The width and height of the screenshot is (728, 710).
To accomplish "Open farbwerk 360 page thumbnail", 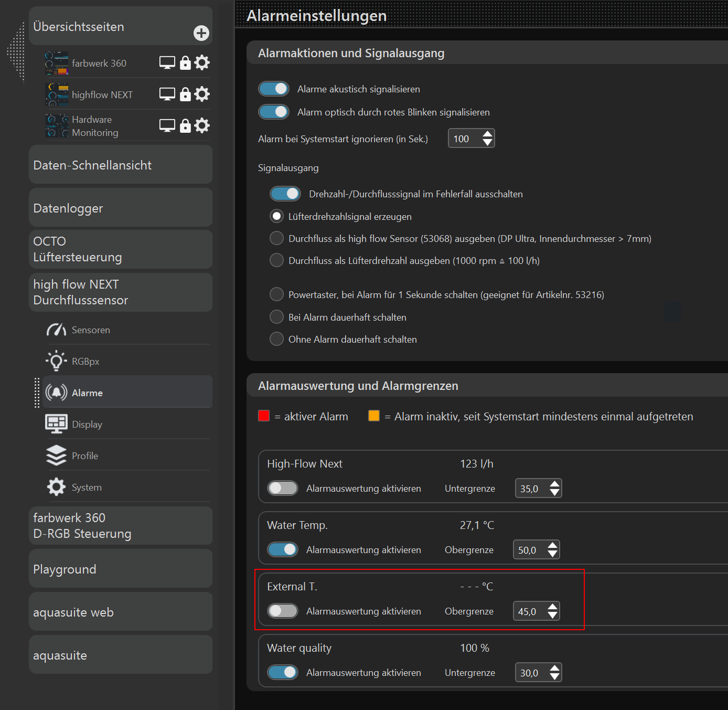I will 57,63.
